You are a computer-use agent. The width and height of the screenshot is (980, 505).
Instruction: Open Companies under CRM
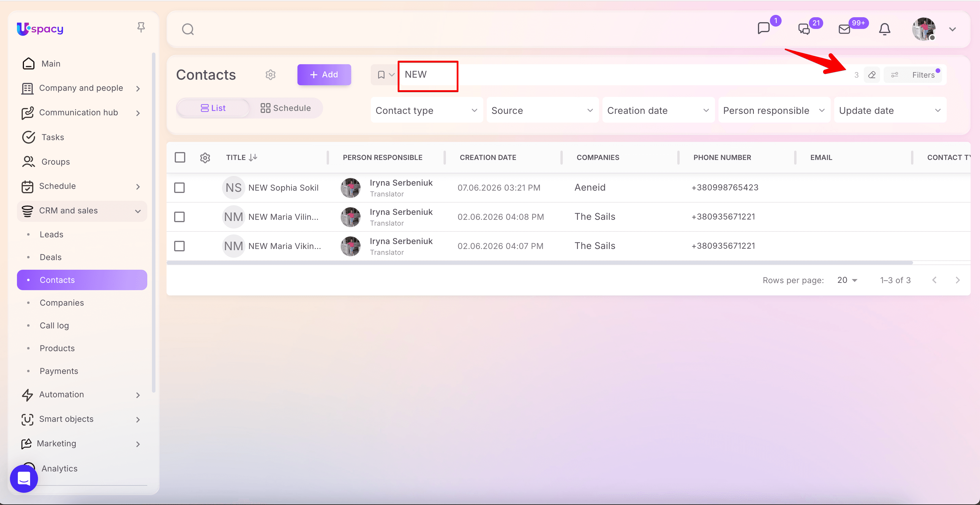coord(62,303)
